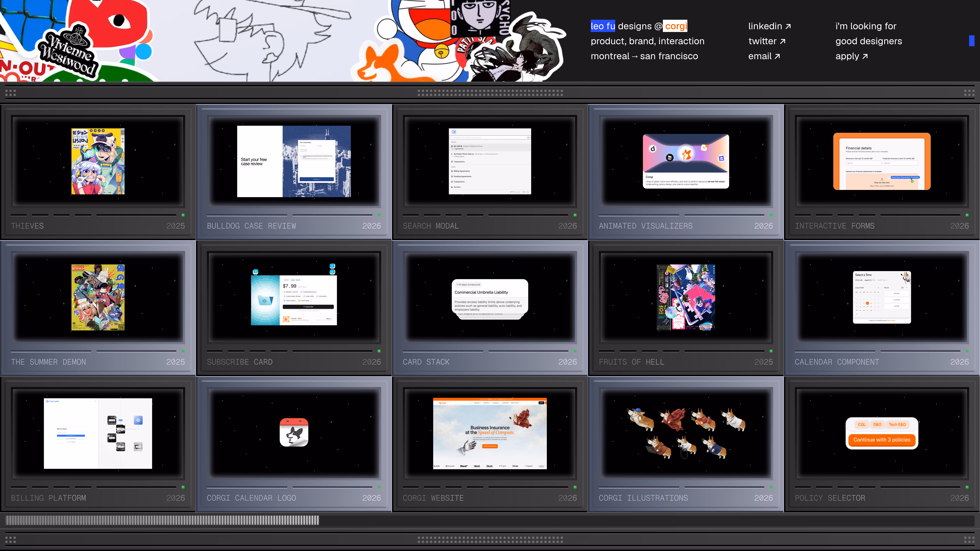Viewport: 980px width, 551px height.
Task: Open the linkedin link
Action: (x=769, y=26)
